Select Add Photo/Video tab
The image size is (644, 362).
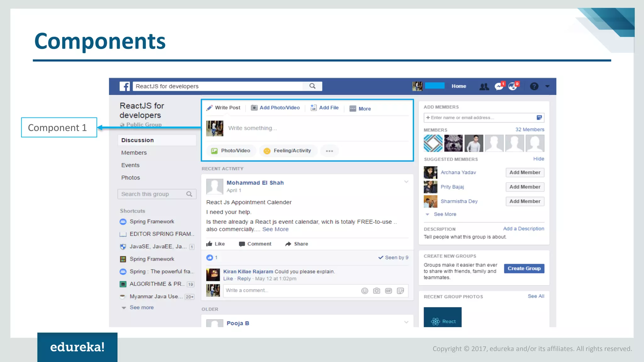(275, 108)
